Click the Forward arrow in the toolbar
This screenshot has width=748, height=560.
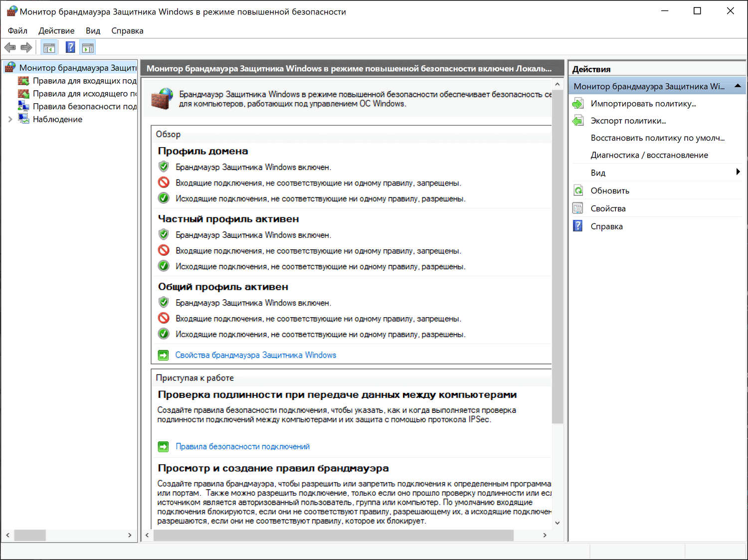click(26, 47)
